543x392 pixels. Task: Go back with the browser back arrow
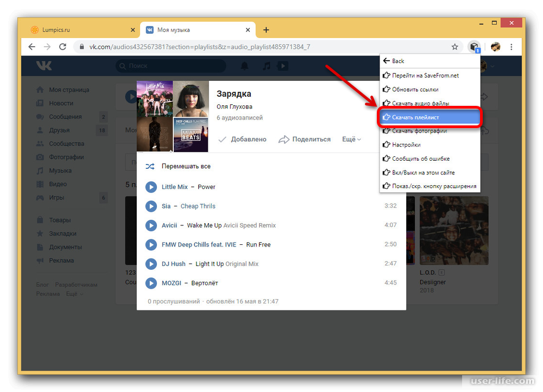point(32,47)
